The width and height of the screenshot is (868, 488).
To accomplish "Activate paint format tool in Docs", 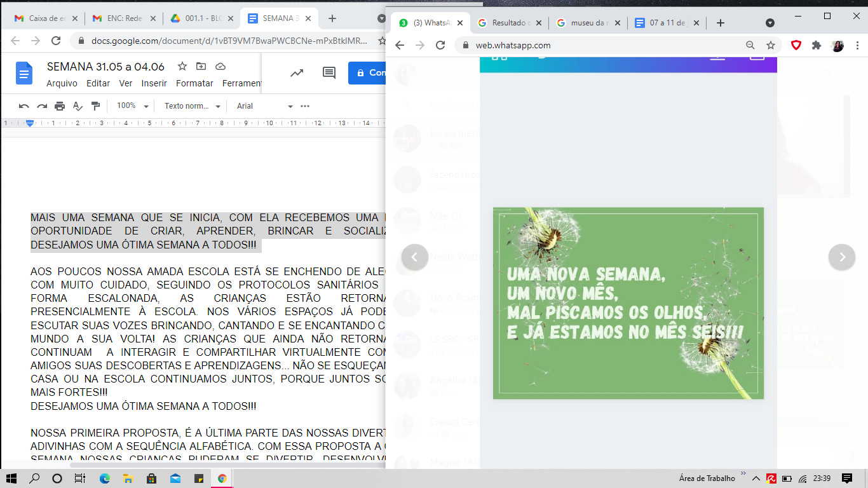I will (95, 106).
